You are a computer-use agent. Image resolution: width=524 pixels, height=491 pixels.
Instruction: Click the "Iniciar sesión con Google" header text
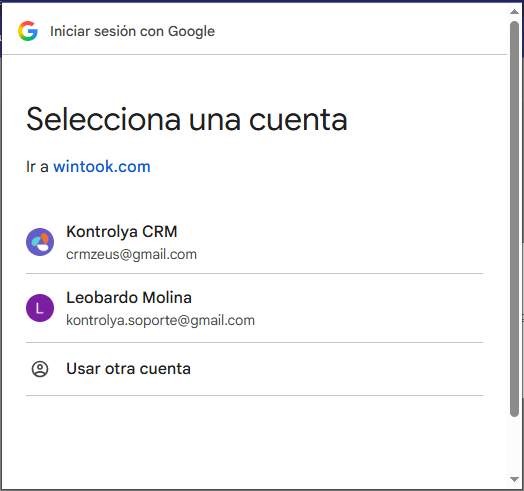pos(132,31)
